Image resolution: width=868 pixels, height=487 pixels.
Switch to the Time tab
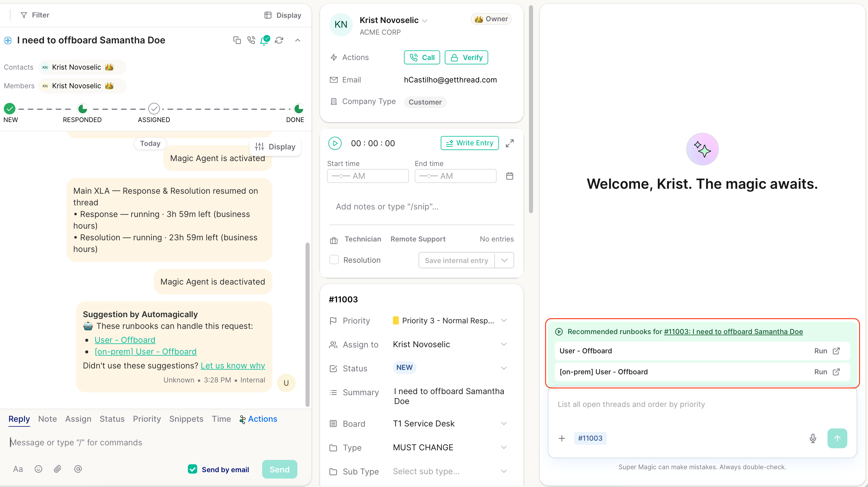coord(221,419)
